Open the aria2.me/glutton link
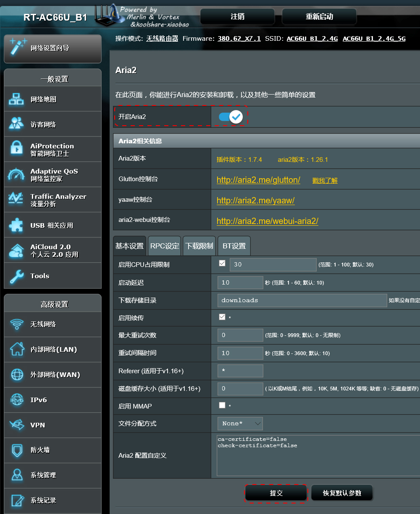Image resolution: width=420 pixels, height=514 pixels. pos(258,180)
